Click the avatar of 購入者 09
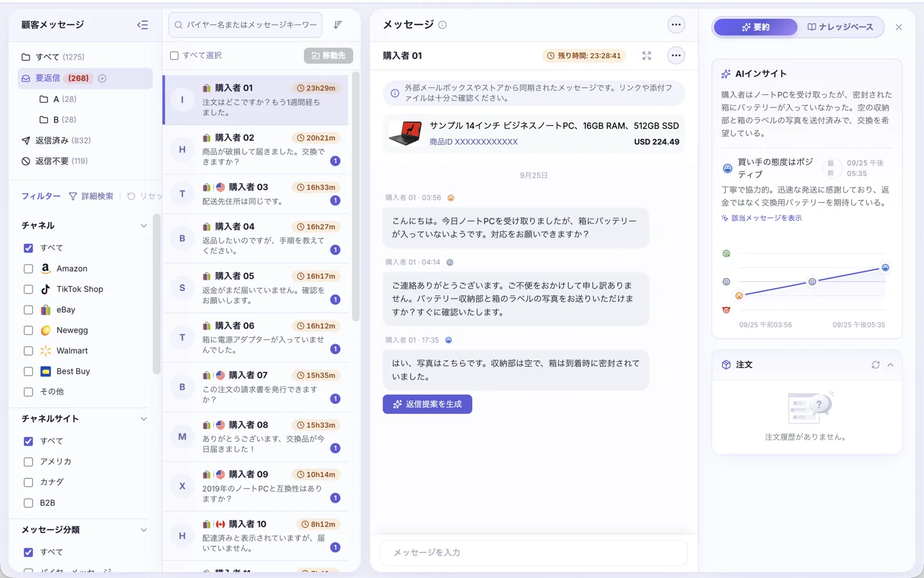The width and height of the screenshot is (924, 578). pos(182,486)
